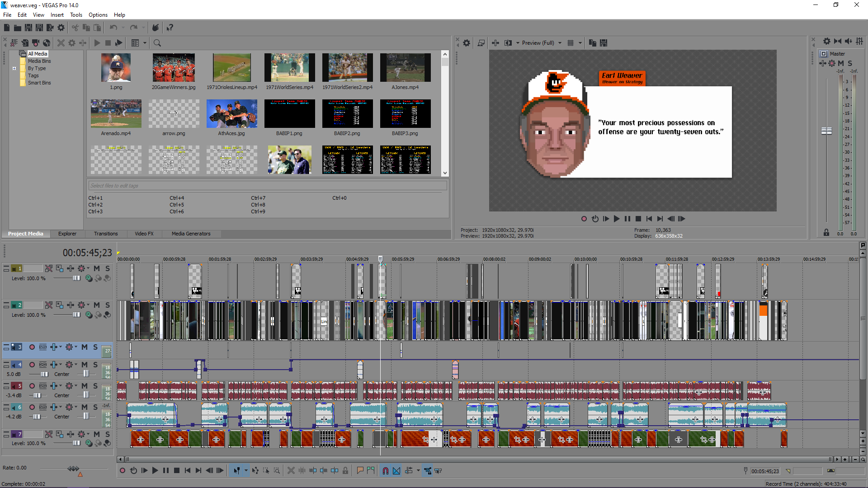The height and width of the screenshot is (488, 868).
Task: Open the media search tool
Action: (x=157, y=43)
